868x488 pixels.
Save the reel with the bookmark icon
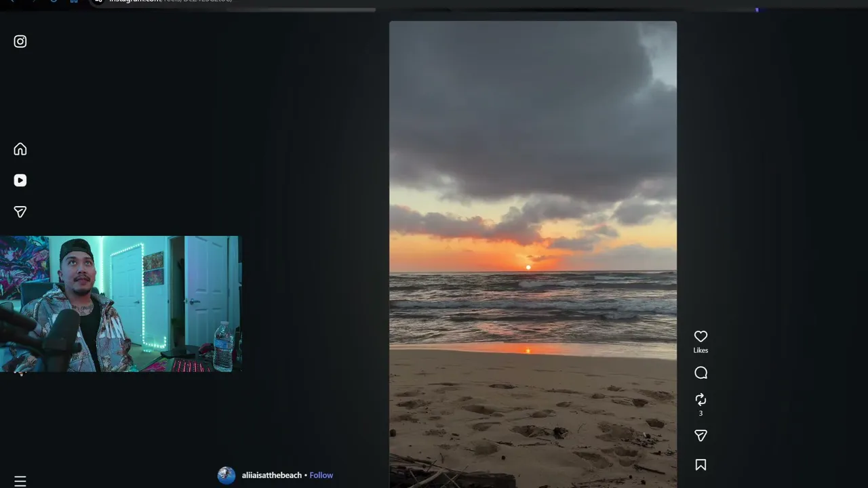(701, 465)
